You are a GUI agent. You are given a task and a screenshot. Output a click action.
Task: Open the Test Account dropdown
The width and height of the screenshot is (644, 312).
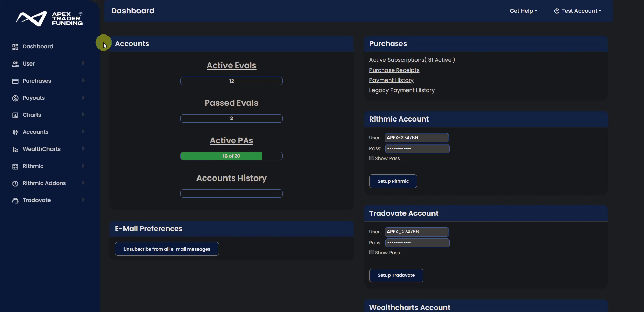577,11
